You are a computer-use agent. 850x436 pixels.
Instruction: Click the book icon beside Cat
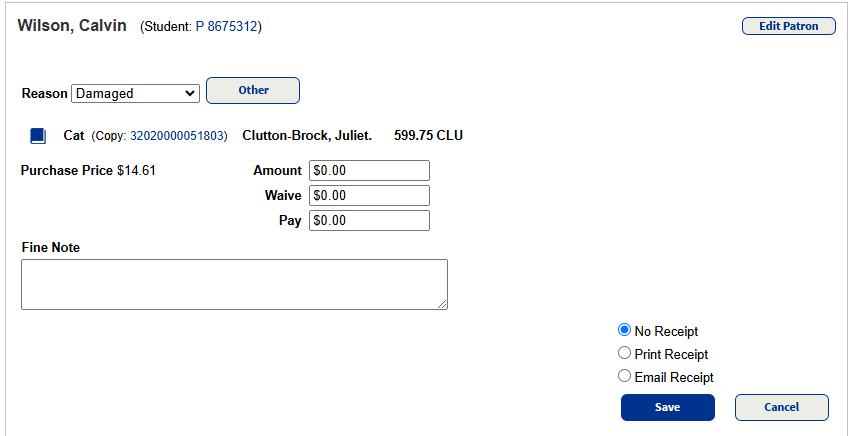coord(38,135)
